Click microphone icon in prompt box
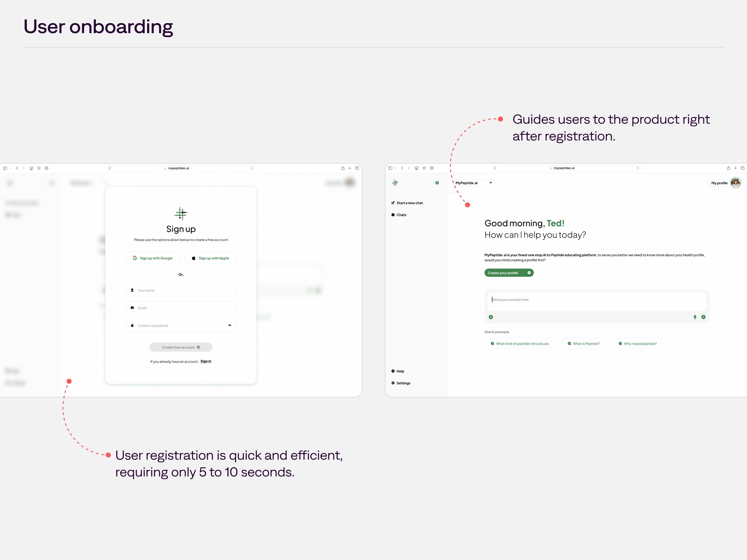Screen dimensions: 747x560 point(695,317)
